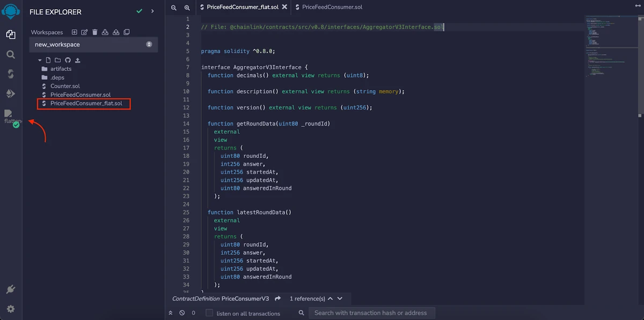Open the Search in files sidebar icon
The width and height of the screenshot is (644, 320).
[x=10, y=54]
